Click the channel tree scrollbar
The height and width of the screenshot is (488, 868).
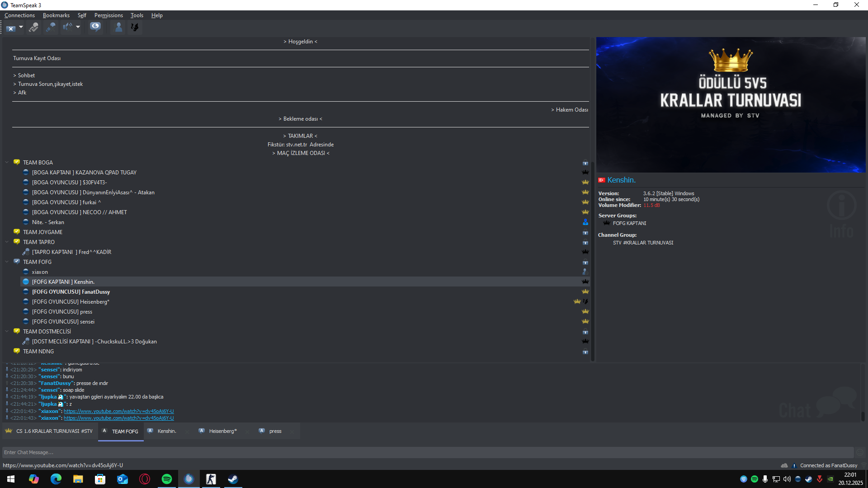click(x=593, y=262)
